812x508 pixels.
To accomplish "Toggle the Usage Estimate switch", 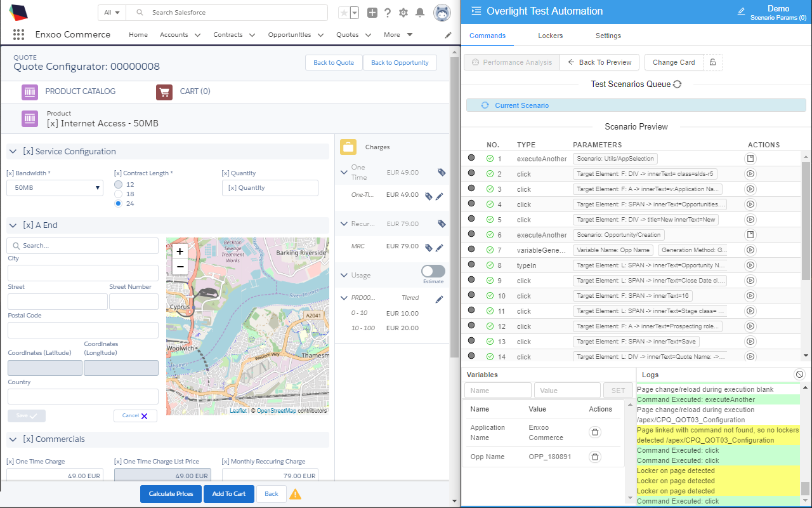I will [x=433, y=271].
